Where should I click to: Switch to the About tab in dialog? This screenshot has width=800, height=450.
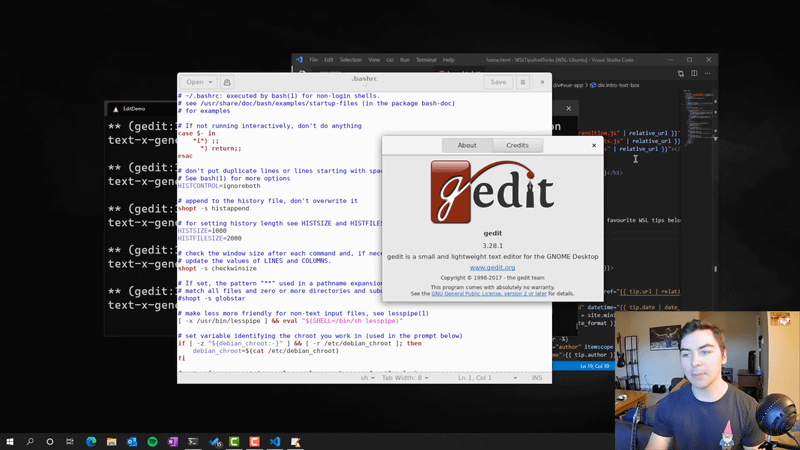pos(467,145)
